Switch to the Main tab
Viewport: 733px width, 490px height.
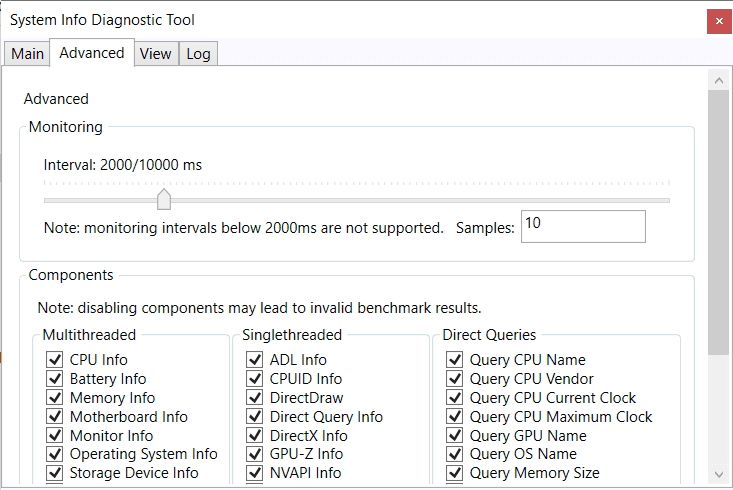point(27,54)
